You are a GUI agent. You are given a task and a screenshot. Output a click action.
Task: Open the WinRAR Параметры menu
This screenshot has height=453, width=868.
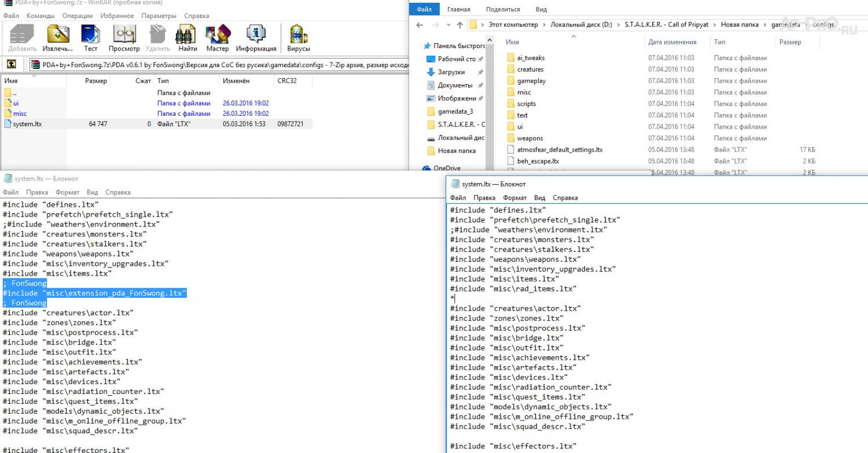pyautogui.click(x=159, y=16)
